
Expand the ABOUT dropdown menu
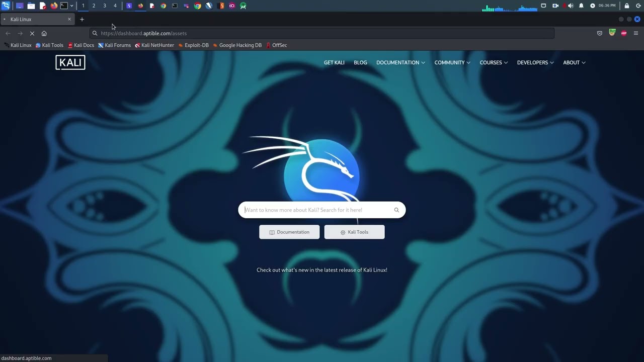574,62
